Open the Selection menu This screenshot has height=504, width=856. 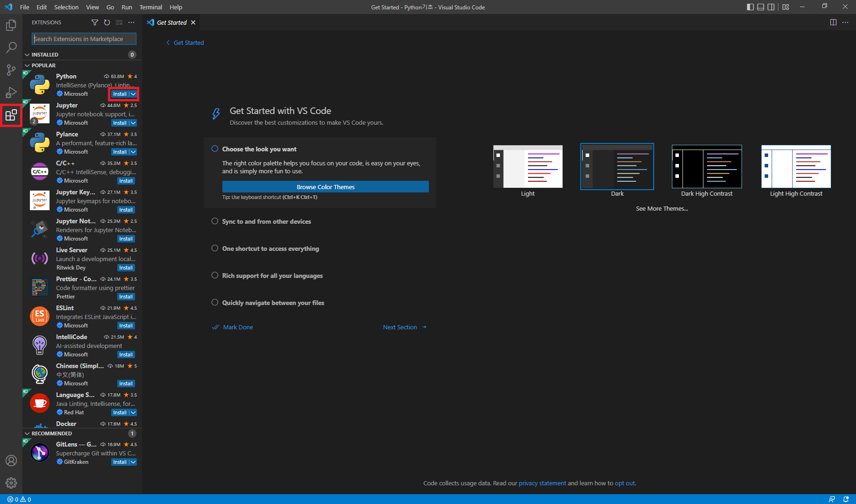coord(66,7)
